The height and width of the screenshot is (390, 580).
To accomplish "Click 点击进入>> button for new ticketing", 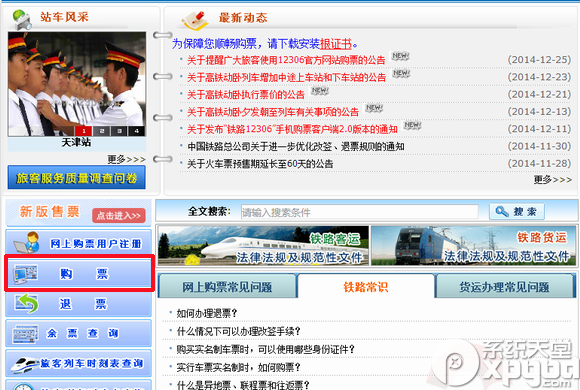I will click(119, 215).
